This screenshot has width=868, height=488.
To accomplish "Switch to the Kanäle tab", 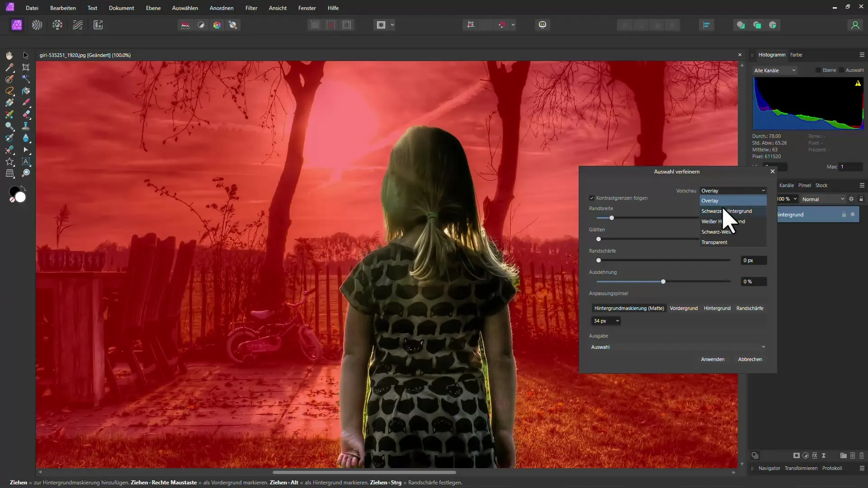I will pos(786,185).
